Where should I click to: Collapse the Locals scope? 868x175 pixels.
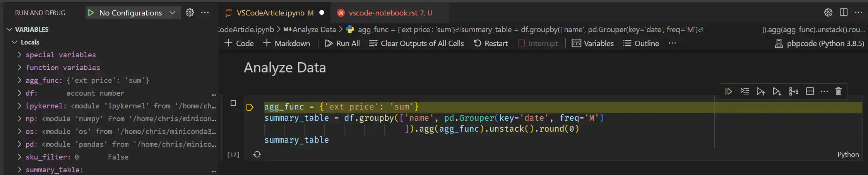(15, 42)
